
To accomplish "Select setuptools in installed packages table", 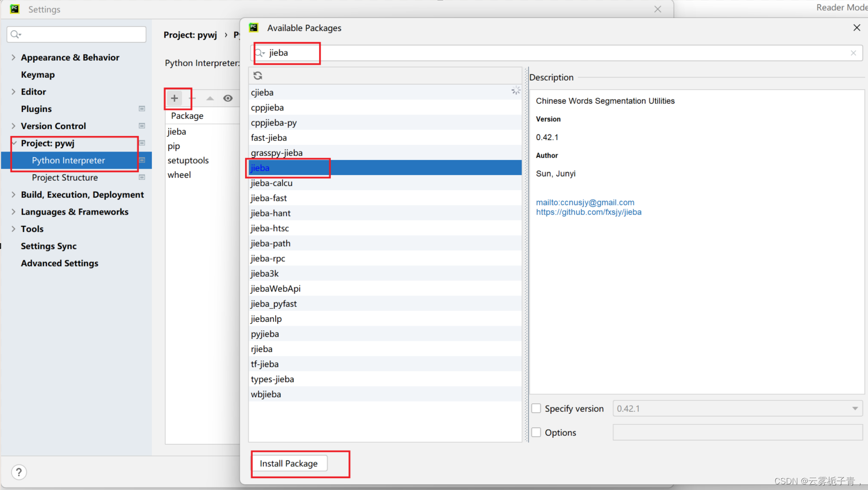I will click(x=203, y=160).
